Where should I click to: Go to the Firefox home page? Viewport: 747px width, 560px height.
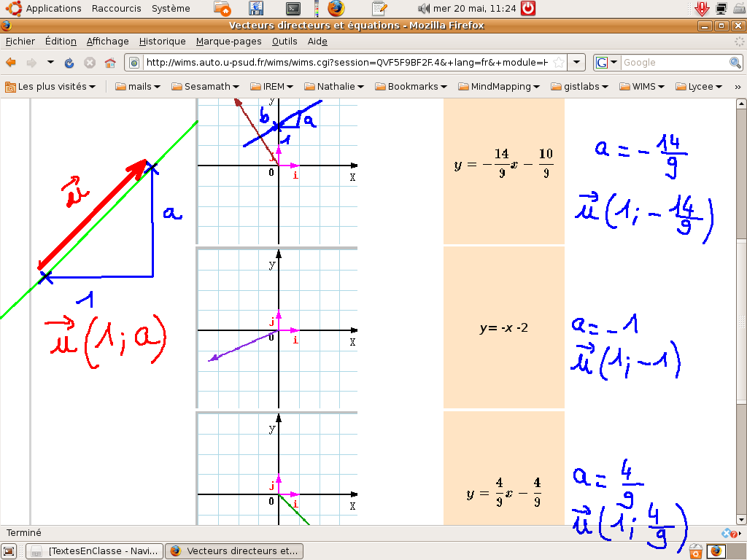pyautogui.click(x=110, y=63)
